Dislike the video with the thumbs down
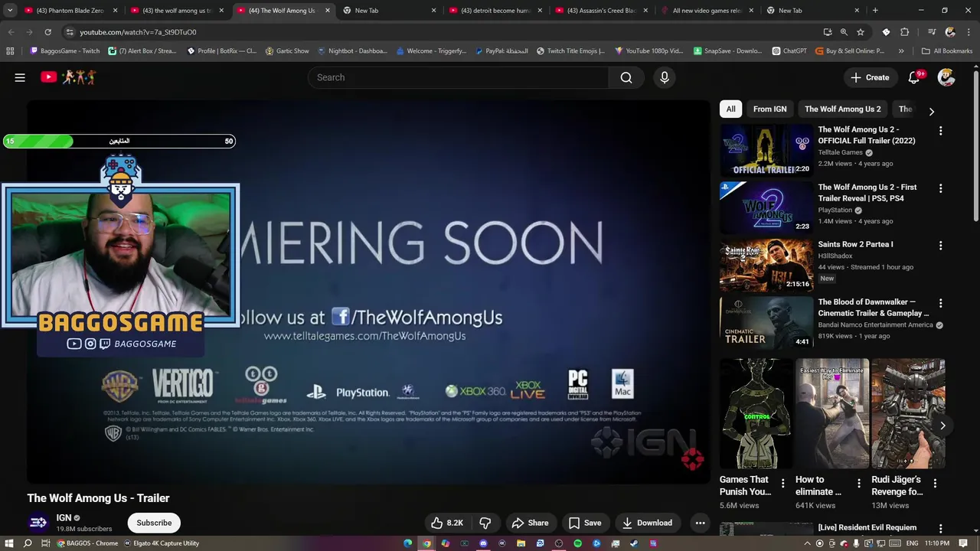 click(x=485, y=523)
